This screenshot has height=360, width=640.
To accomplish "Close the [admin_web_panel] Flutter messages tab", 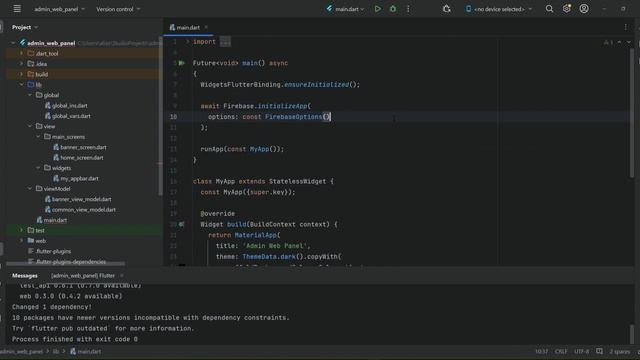I will point(121,276).
